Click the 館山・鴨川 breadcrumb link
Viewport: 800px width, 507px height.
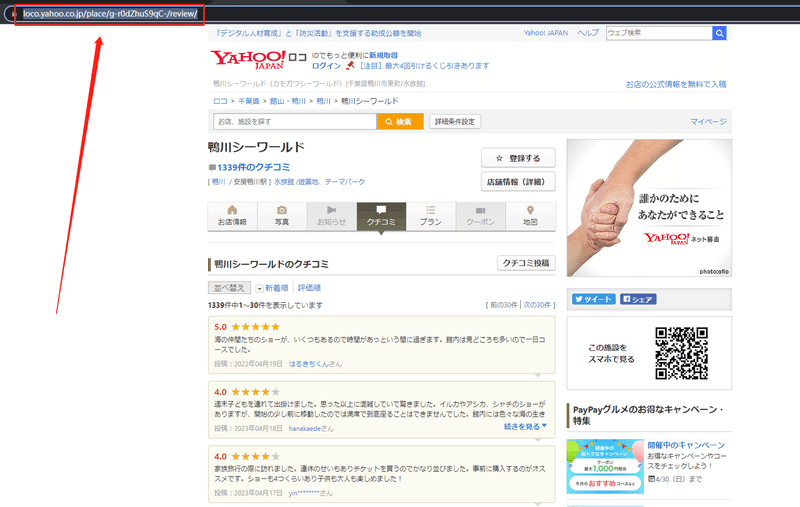288,101
